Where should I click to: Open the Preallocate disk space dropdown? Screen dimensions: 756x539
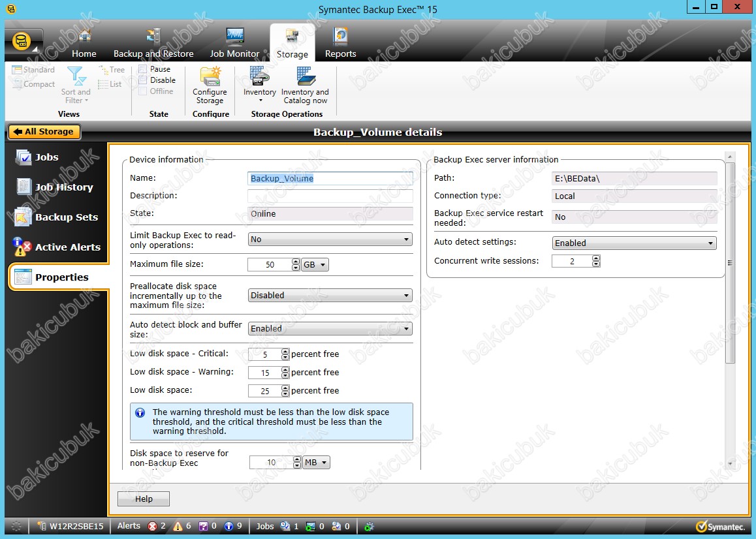tap(330, 295)
